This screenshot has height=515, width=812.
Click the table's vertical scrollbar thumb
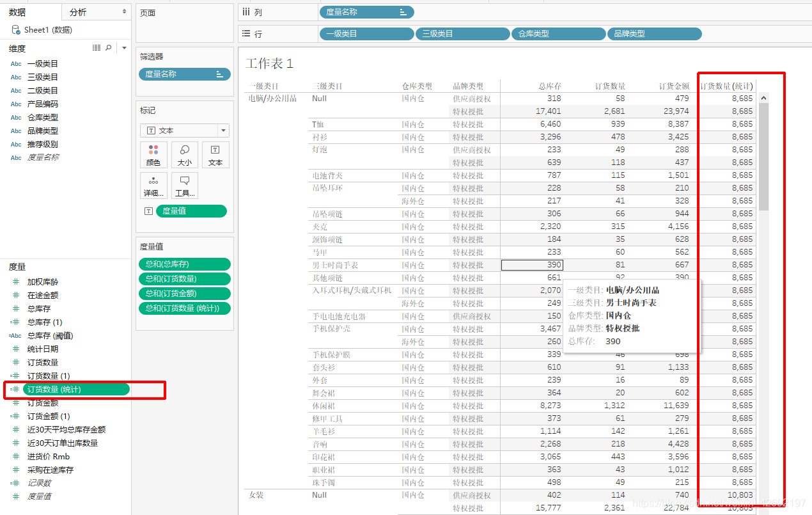pos(763,157)
